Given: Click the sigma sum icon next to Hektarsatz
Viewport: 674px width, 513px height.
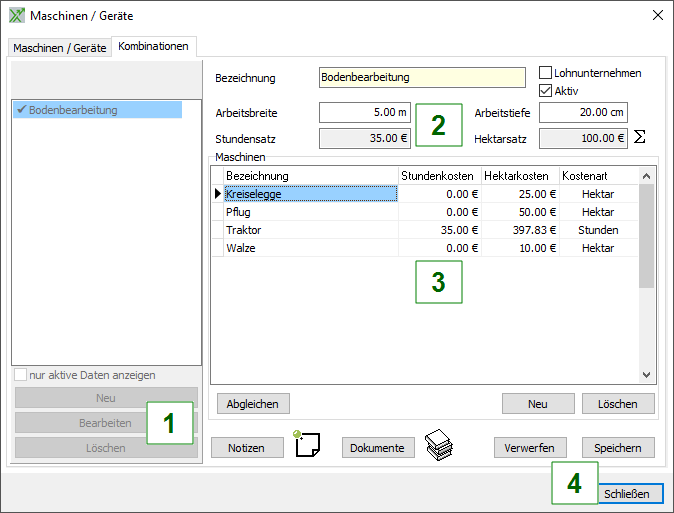Looking at the screenshot, I should click(x=640, y=137).
